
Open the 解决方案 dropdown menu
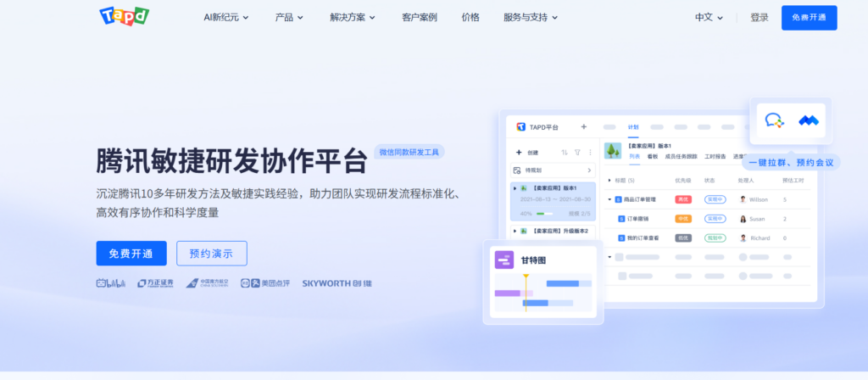[353, 18]
